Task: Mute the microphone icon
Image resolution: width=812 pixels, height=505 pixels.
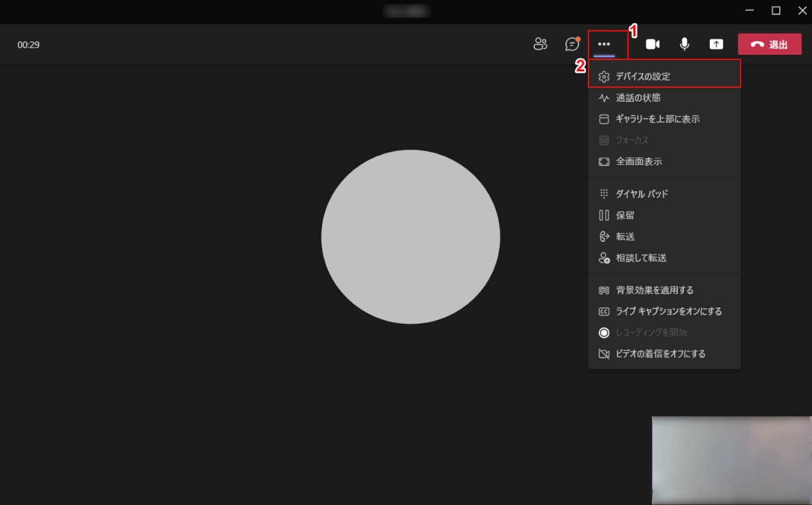Action: pos(684,44)
